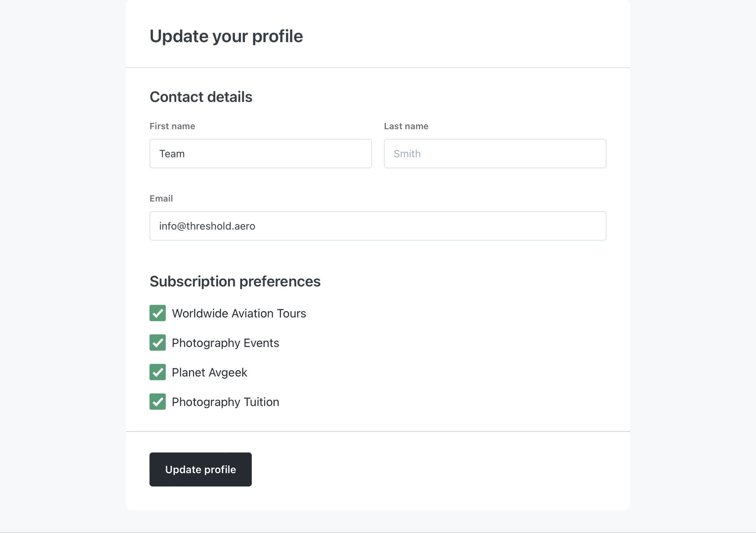Image resolution: width=756 pixels, height=533 pixels.
Task: Click the Contact details section heading
Action: click(x=201, y=97)
